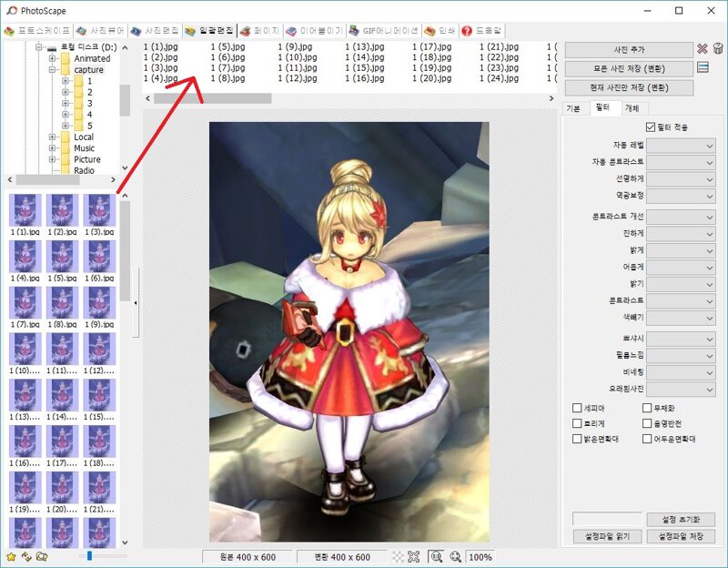This screenshot has width=728, height=568.
Task: Enable the 흐리게 checkbox
Action: (577, 423)
